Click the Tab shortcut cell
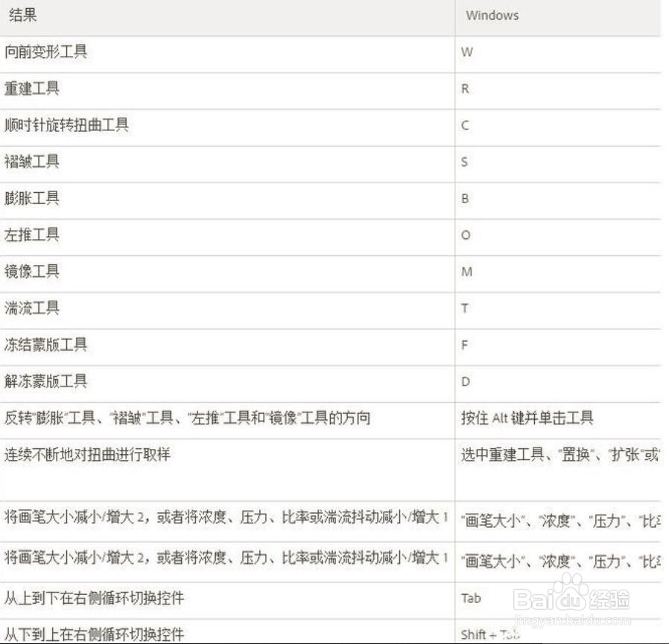This screenshot has height=644, width=669. tap(470, 599)
